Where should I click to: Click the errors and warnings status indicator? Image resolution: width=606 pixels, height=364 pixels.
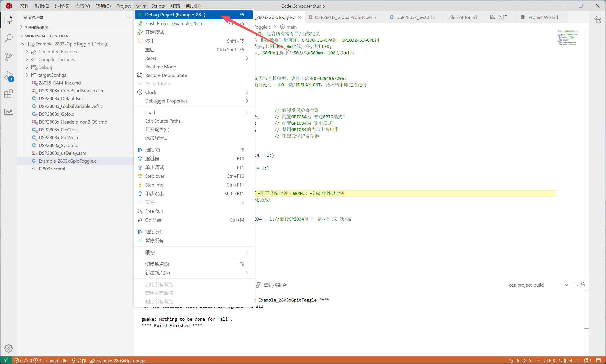pos(28,360)
